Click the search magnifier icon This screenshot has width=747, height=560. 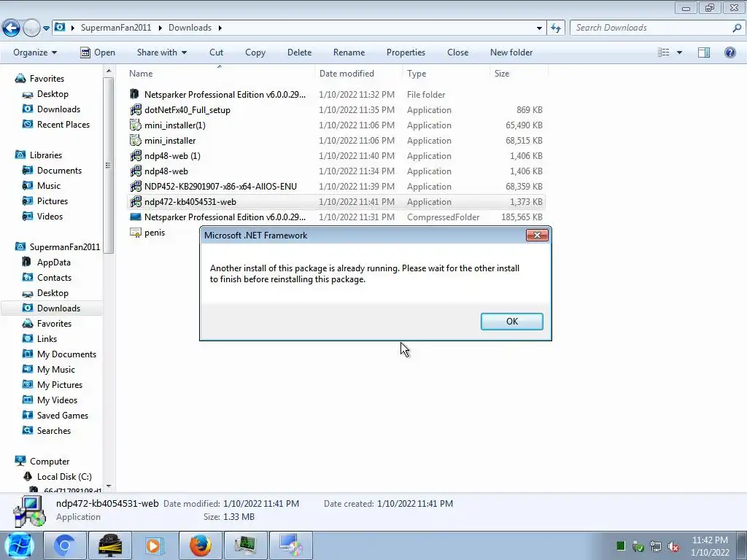(737, 28)
